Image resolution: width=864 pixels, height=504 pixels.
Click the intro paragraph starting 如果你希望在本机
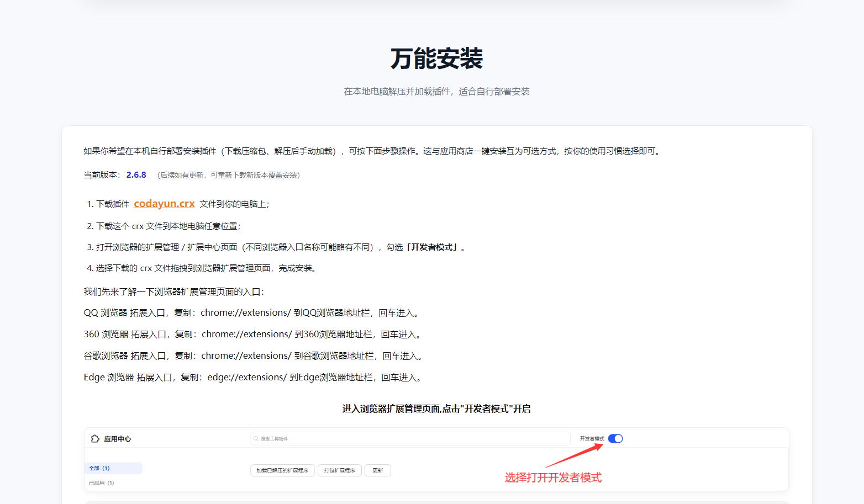tap(373, 151)
